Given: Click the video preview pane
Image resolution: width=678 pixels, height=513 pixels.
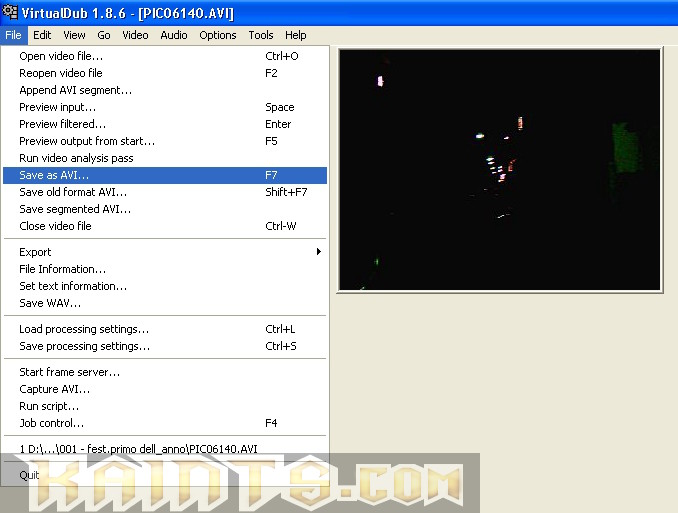Looking at the screenshot, I should click(500, 170).
